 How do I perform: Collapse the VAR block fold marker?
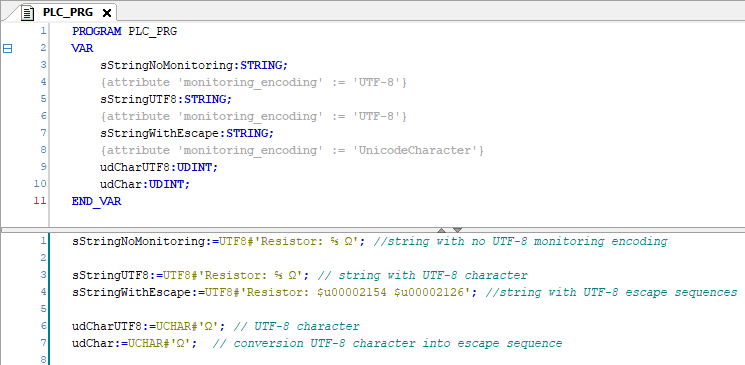tap(7, 48)
